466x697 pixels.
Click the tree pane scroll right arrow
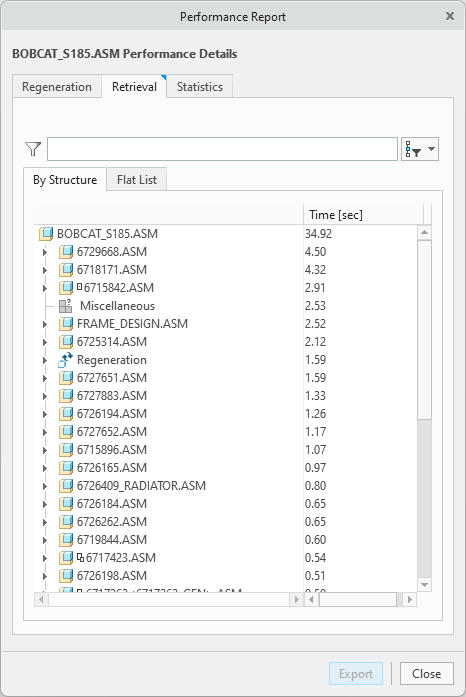coord(296,599)
